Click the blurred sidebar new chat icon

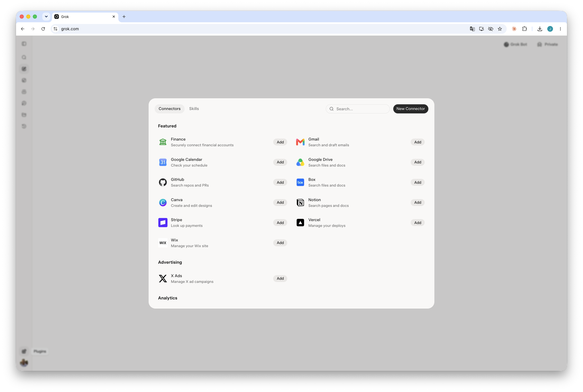tap(24, 69)
